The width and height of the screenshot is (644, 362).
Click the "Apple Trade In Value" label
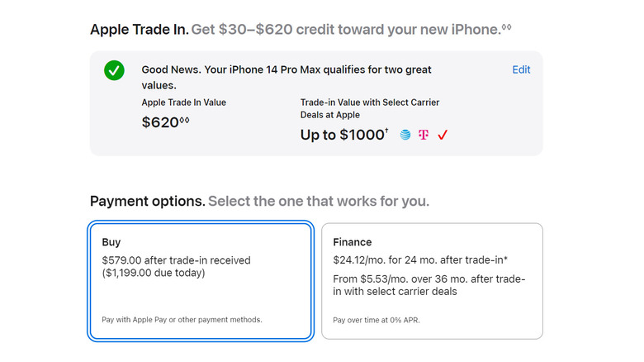tap(184, 102)
